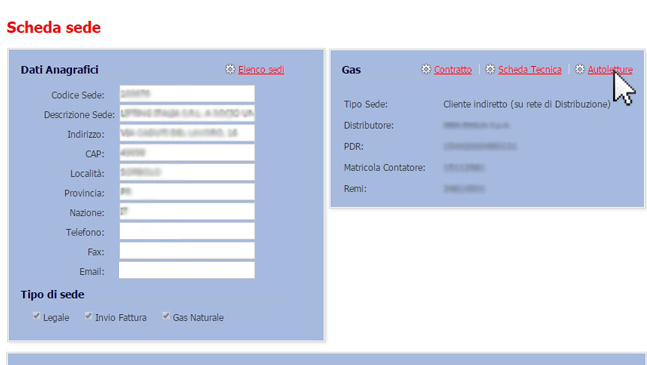Click the gear icon next to Contratto
This screenshot has height=365, width=647.
[426, 69]
